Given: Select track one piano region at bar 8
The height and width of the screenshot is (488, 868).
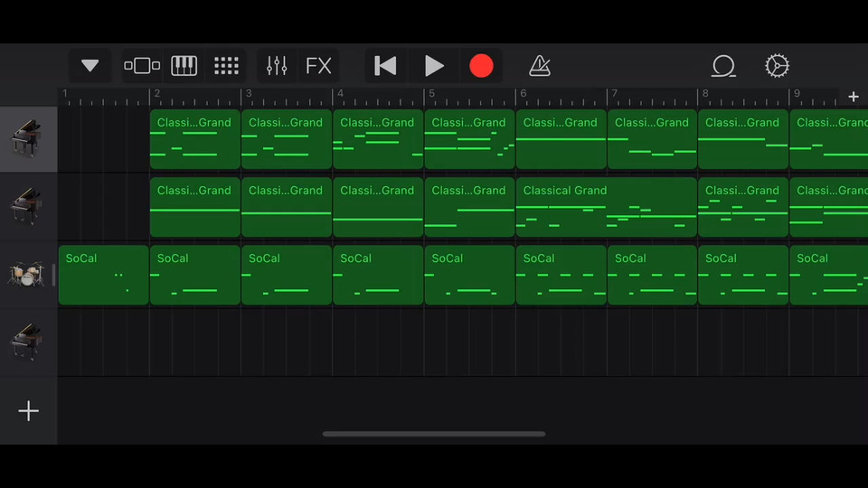Looking at the screenshot, I should pyautogui.click(x=743, y=139).
